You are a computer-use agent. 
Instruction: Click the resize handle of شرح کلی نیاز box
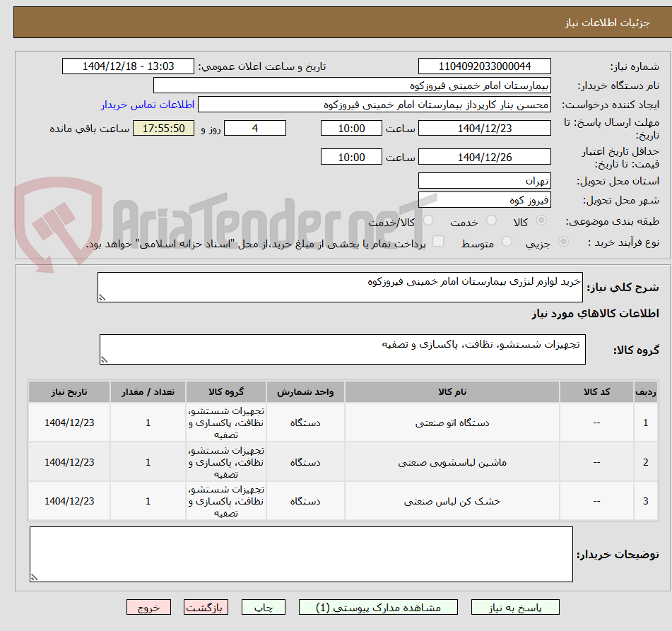102,297
